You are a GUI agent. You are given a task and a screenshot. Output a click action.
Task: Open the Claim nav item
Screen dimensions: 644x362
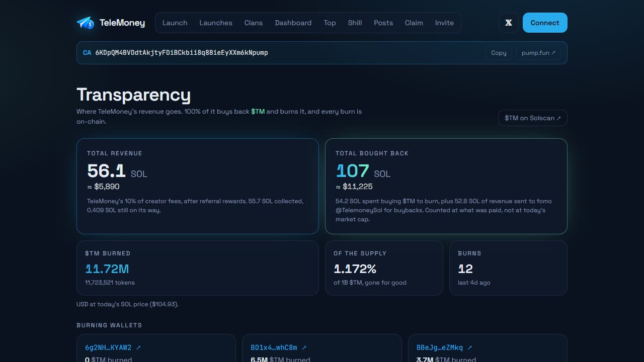414,23
